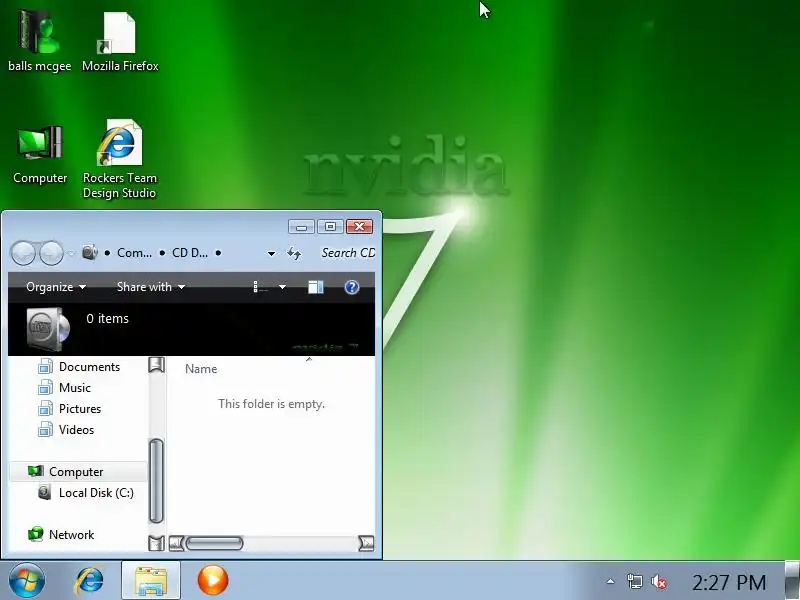
Task: Maximize the Explorer window
Action: 330,227
